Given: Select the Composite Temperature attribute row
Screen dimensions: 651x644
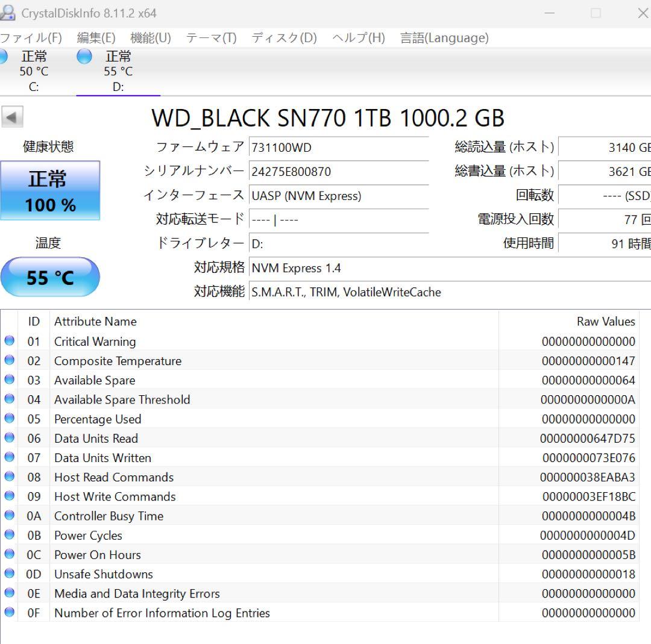Looking at the screenshot, I should (x=241, y=361).
